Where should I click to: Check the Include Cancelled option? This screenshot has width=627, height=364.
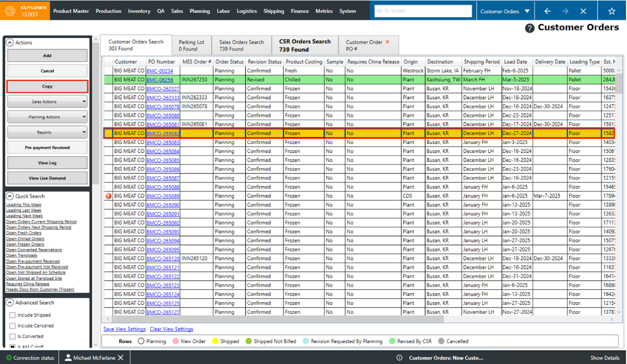point(13,326)
